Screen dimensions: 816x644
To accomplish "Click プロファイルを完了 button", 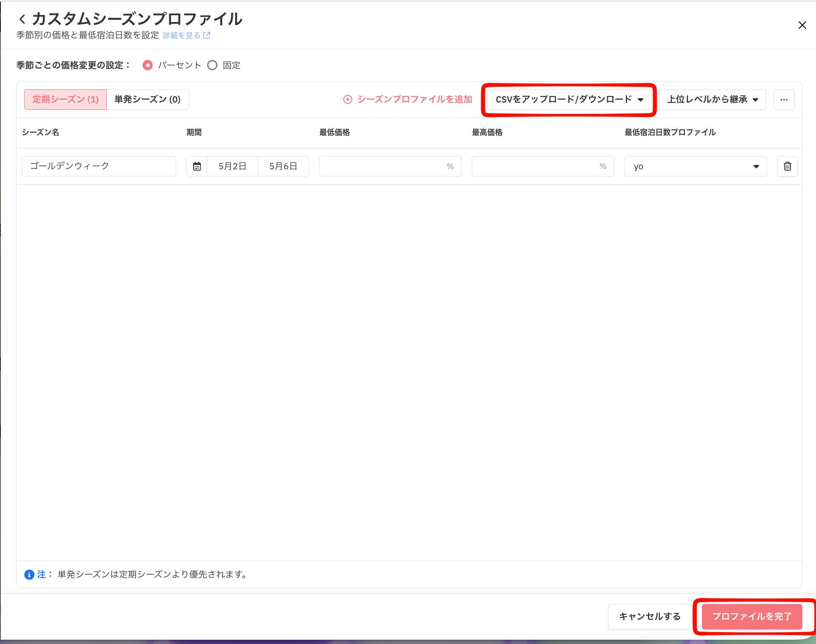I will pos(752,616).
